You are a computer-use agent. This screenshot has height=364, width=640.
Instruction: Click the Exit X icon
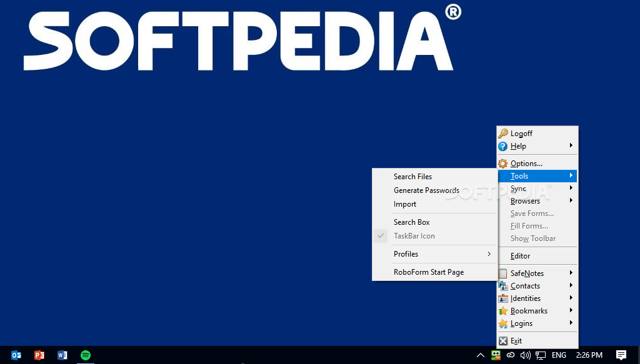tap(503, 341)
